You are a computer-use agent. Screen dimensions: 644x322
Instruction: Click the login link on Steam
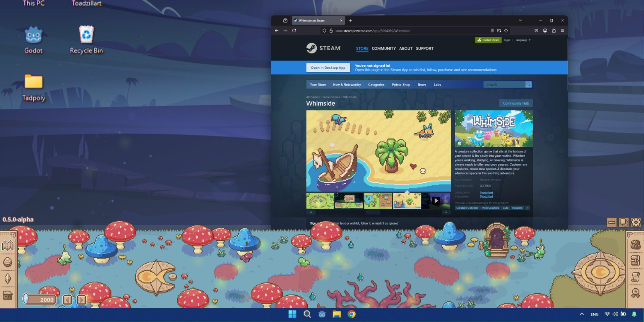pyautogui.click(x=507, y=40)
